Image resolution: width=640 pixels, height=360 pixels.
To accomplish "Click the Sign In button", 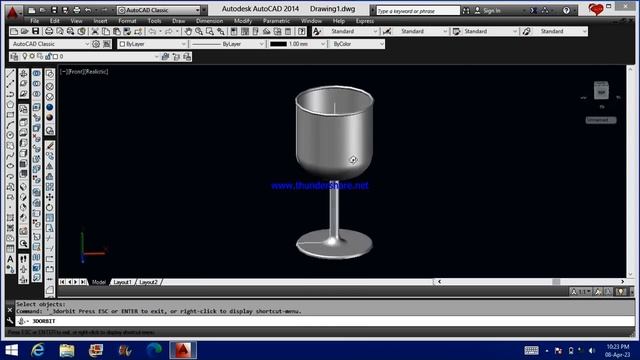I will [488, 11].
